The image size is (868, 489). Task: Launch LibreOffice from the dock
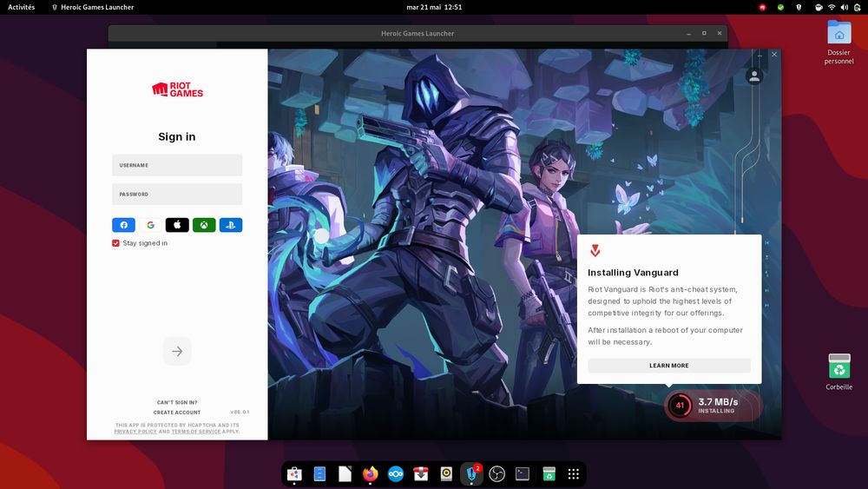tap(345, 474)
